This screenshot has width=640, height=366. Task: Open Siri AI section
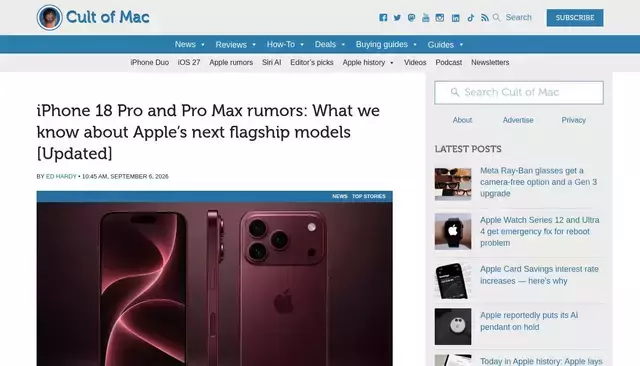pos(271,62)
